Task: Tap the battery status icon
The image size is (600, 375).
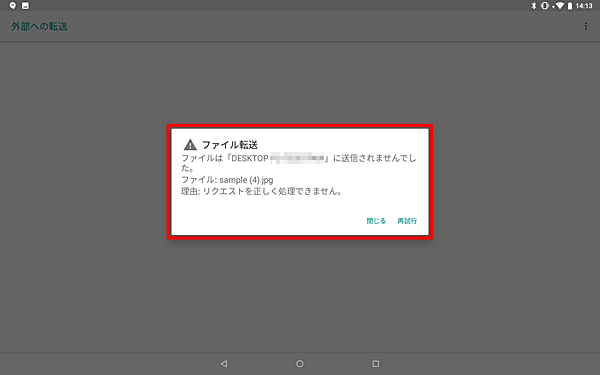Action: [570, 5]
